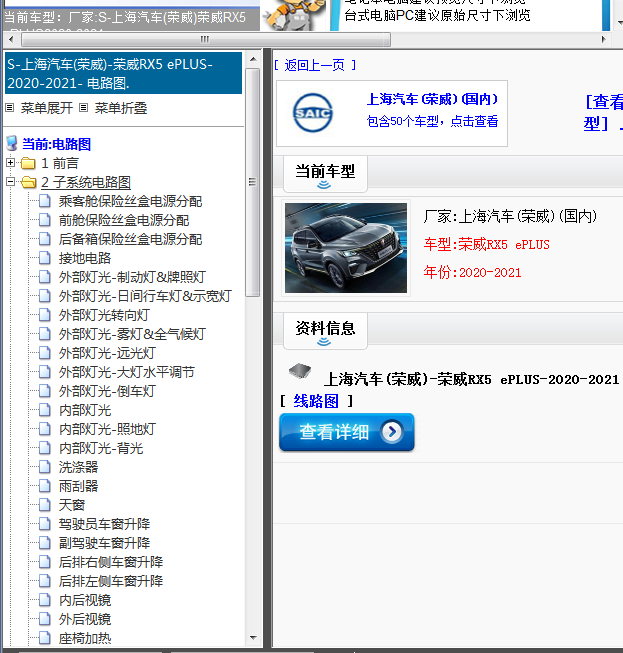Click the menu expand icon before 菜单展开
623x653 pixels.
[10, 108]
